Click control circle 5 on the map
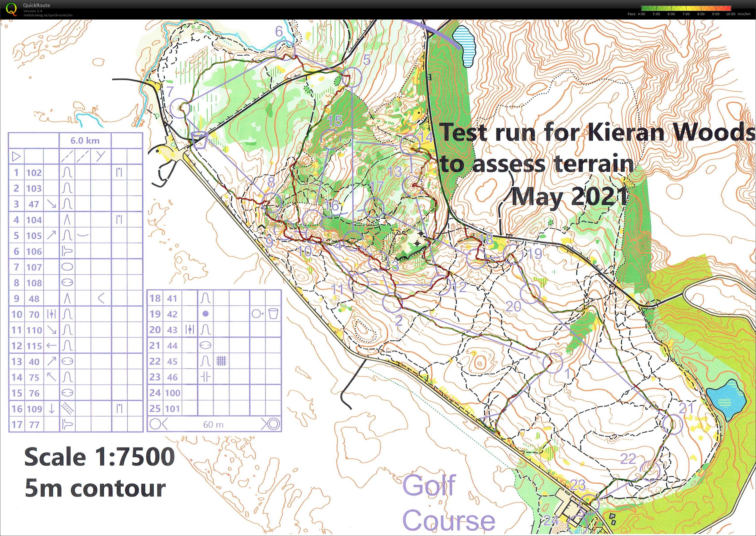Viewport: 756px width, 536px height. pyautogui.click(x=352, y=77)
